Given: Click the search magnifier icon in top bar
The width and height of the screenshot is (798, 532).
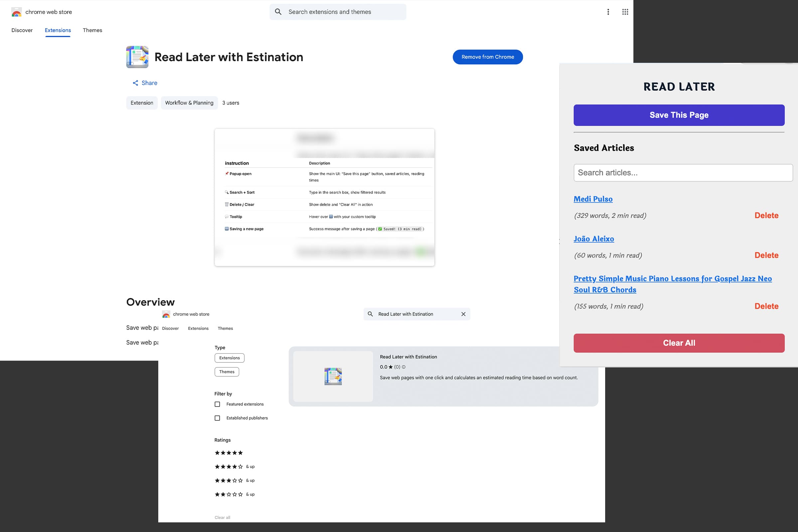Looking at the screenshot, I should pos(278,12).
